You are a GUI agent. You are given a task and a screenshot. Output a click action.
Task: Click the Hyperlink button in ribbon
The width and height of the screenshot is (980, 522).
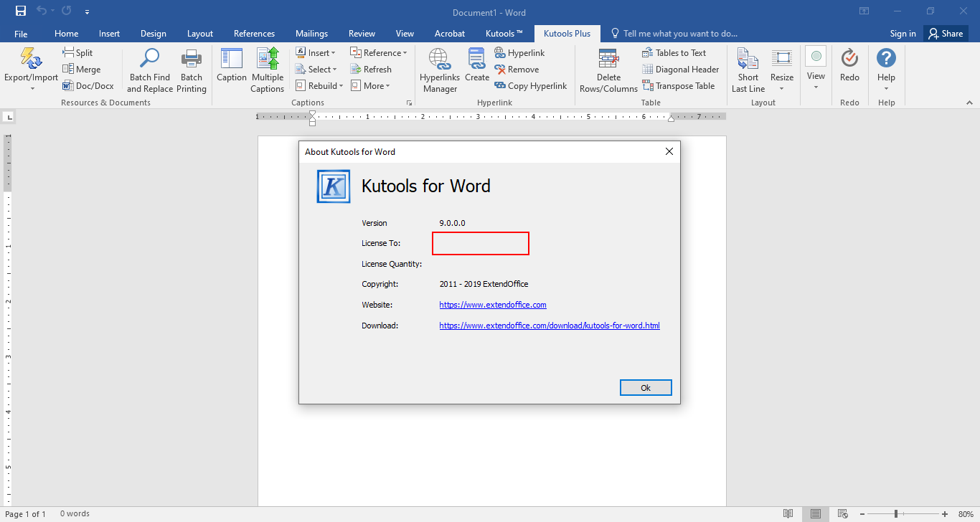coord(519,53)
